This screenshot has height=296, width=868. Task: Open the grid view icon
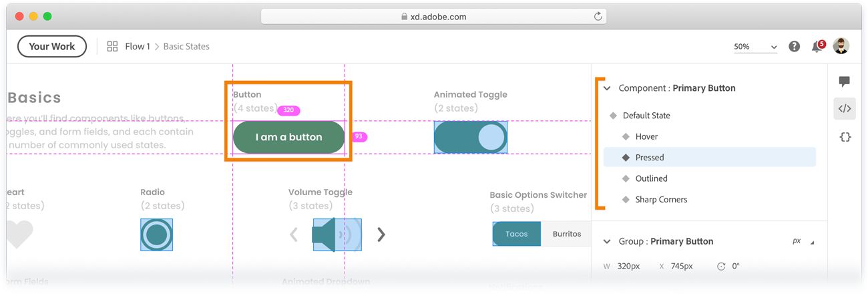coord(113,47)
